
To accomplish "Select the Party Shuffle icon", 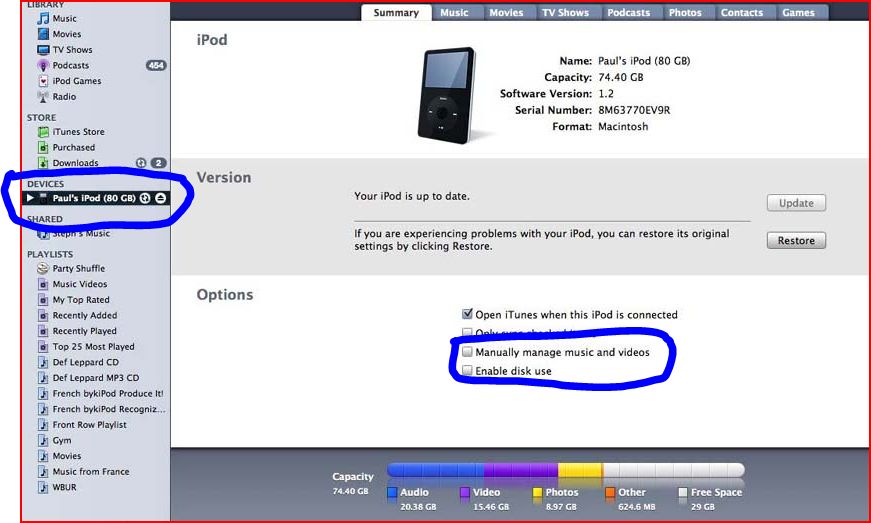I will (x=43, y=269).
